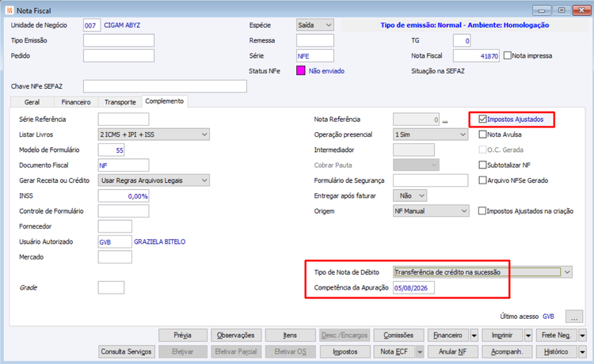This screenshot has height=364, width=594.
Task: Select the Complemento tab
Action: point(165,101)
